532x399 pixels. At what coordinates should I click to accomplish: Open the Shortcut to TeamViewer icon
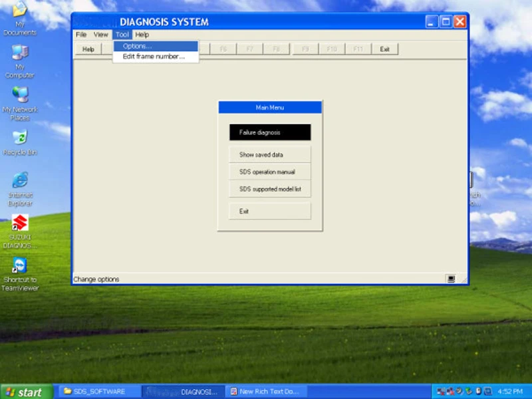click(x=20, y=274)
